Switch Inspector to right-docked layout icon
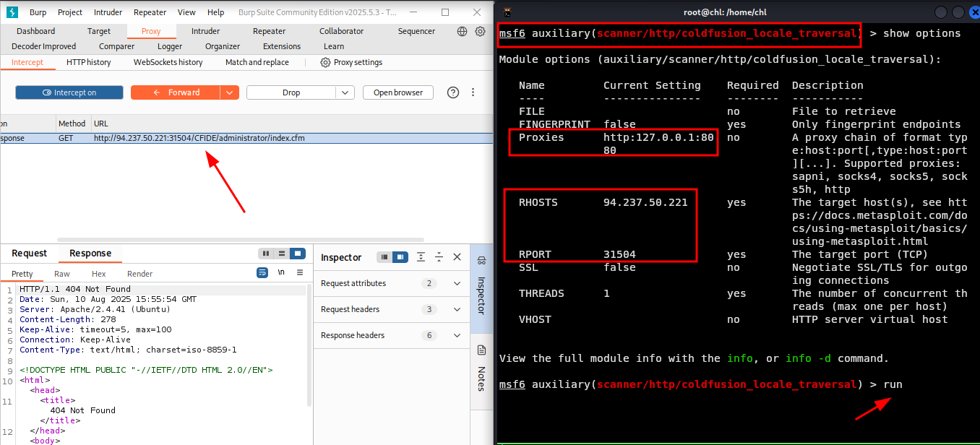 [x=400, y=257]
